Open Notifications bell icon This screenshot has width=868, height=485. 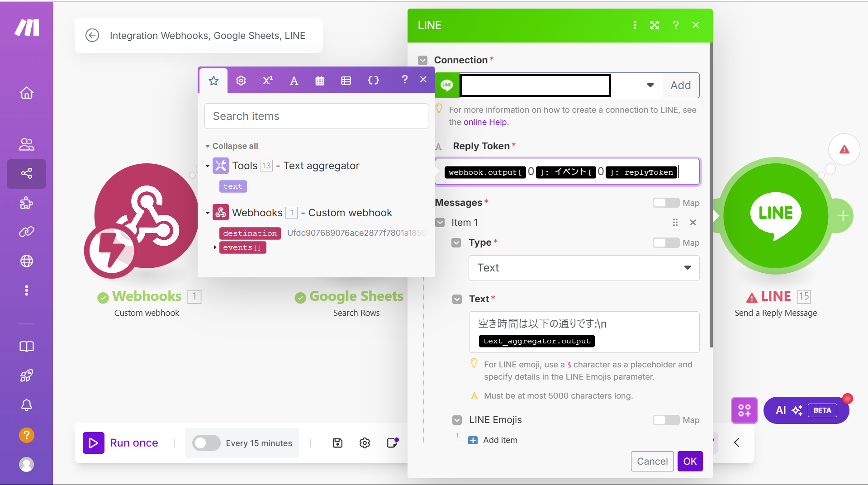coord(27,405)
